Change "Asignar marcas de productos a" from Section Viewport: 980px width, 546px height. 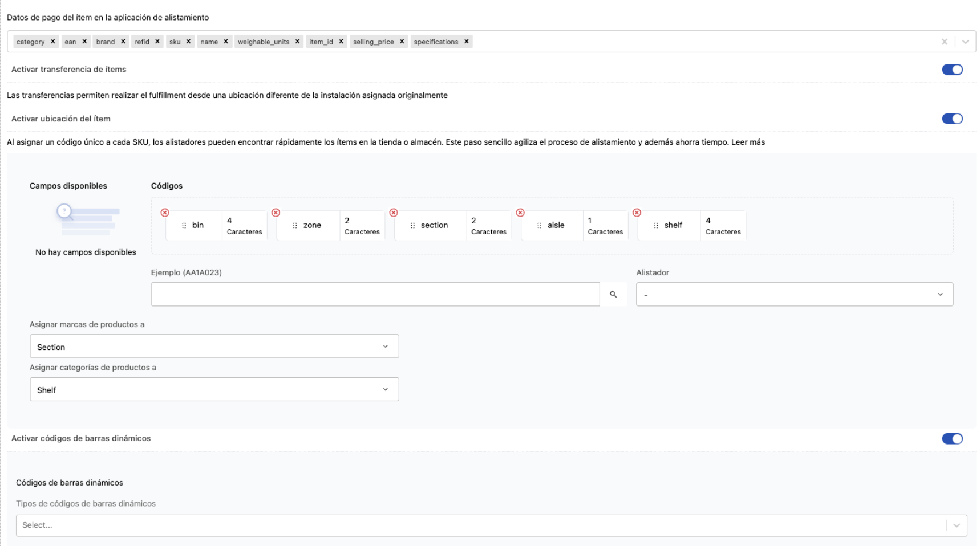click(x=214, y=346)
